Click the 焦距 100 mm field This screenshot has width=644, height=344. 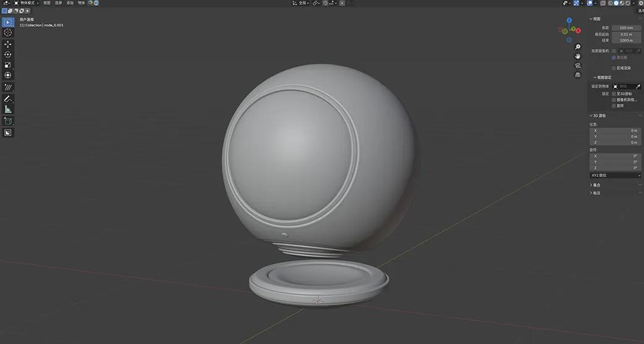pyautogui.click(x=626, y=28)
